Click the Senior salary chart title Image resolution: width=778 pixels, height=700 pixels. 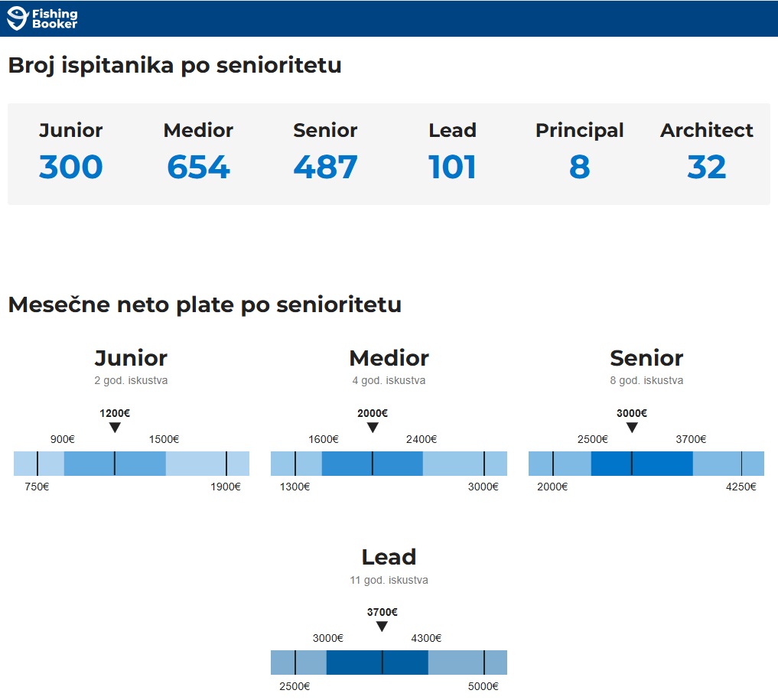coord(646,358)
